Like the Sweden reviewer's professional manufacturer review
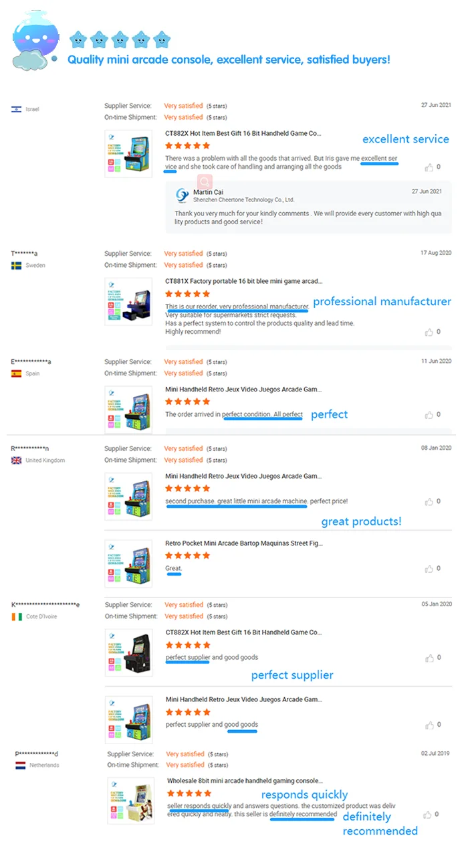The image size is (468, 868). pos(429,332)
